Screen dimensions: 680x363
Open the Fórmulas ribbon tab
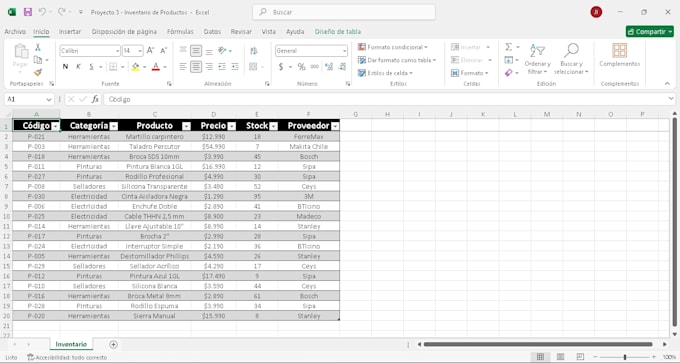pos(180,32)
